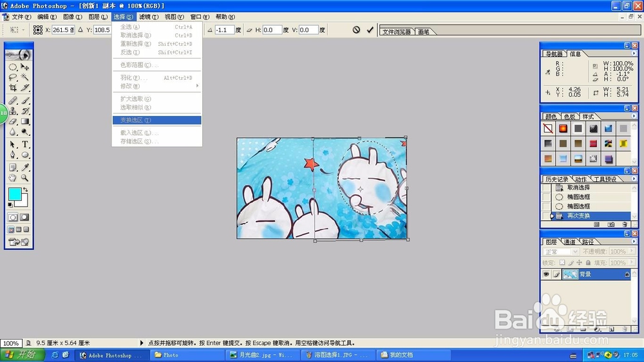Choose the Lasso tool
This screenshot has height=362, width=644.
13,77
